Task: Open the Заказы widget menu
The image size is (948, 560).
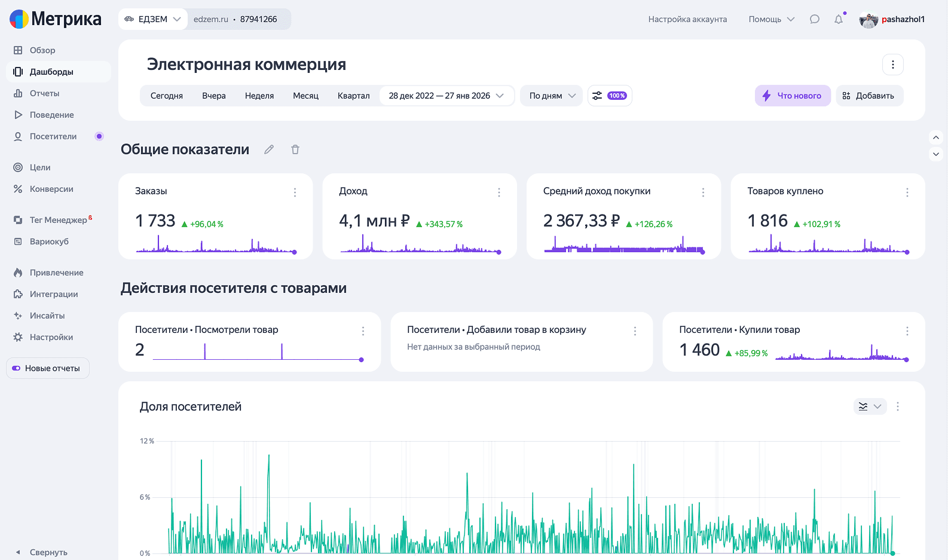Action: click(x=295, y=192)
